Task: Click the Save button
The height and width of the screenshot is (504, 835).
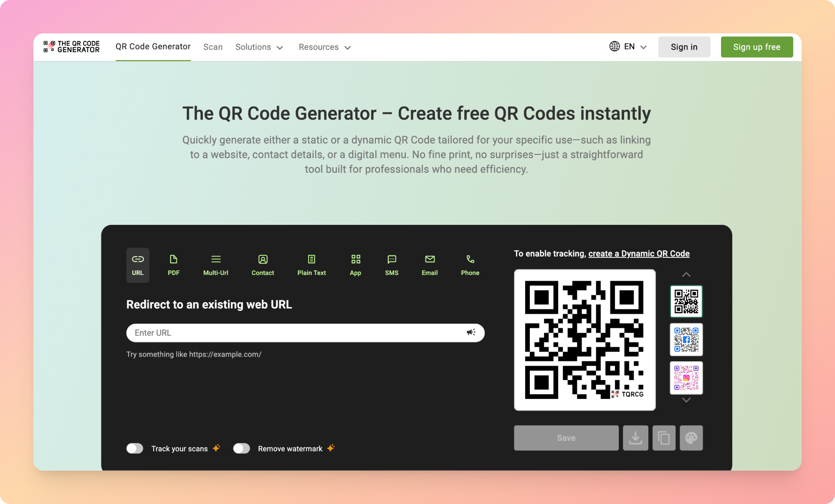Action: click(566, 438)
